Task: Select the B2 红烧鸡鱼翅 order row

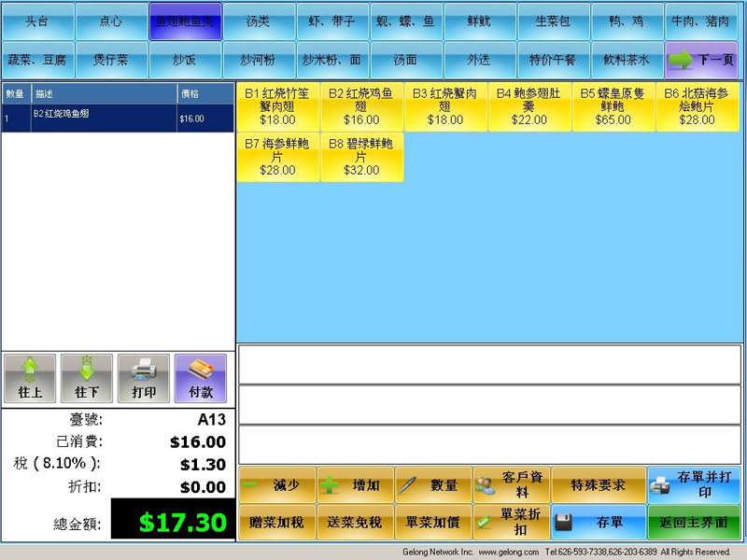Action: 117,118
